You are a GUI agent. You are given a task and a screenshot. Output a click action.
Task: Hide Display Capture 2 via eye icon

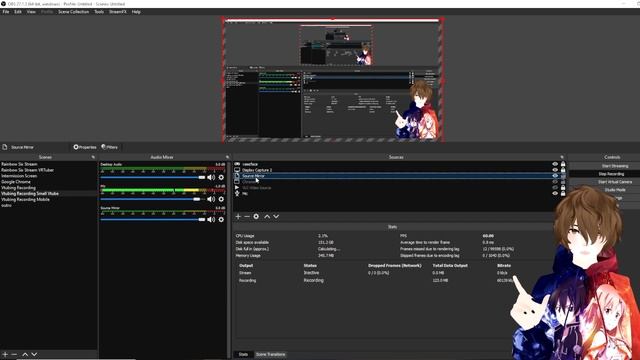coord(555,170)
